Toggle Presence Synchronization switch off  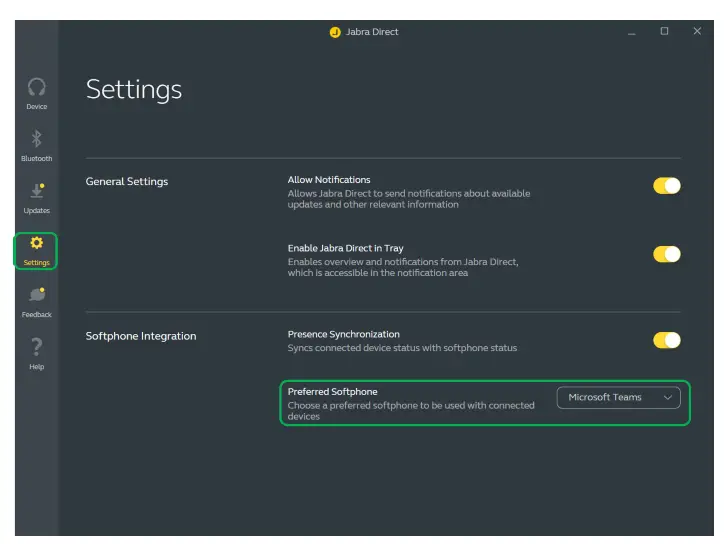667,340
